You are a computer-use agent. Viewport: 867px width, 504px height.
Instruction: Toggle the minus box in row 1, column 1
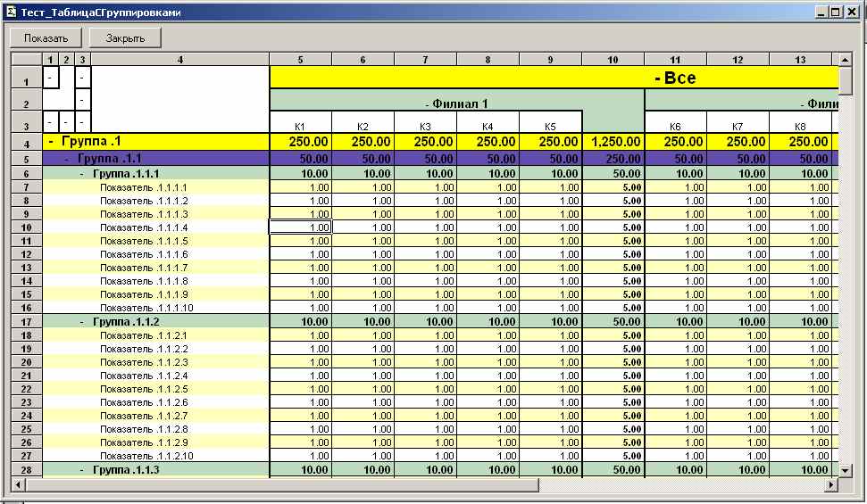pyautogui.click(x=51, y=78)
